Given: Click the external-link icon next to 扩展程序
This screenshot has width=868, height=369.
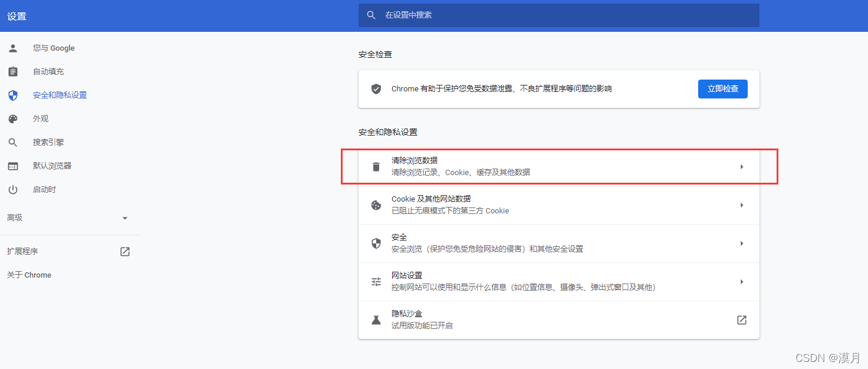Looking at the screenshot, I should pyautogui.click(x=125, y=252).
